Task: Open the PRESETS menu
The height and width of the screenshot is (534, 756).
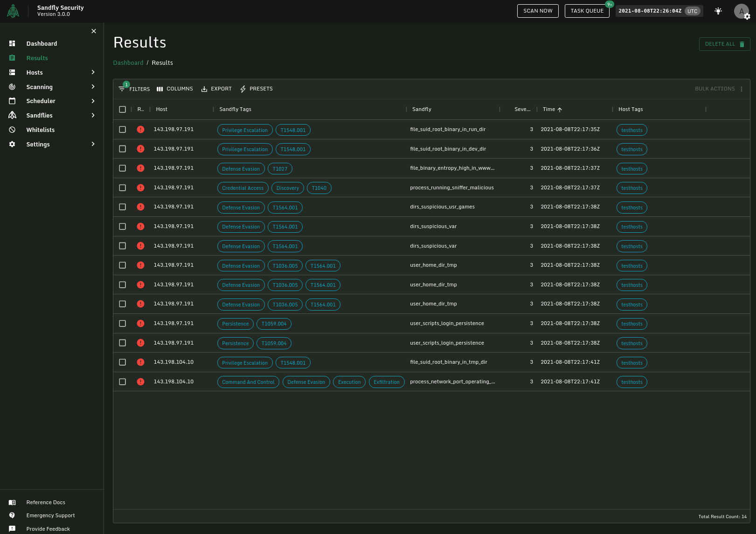Action: click(256, 89)
